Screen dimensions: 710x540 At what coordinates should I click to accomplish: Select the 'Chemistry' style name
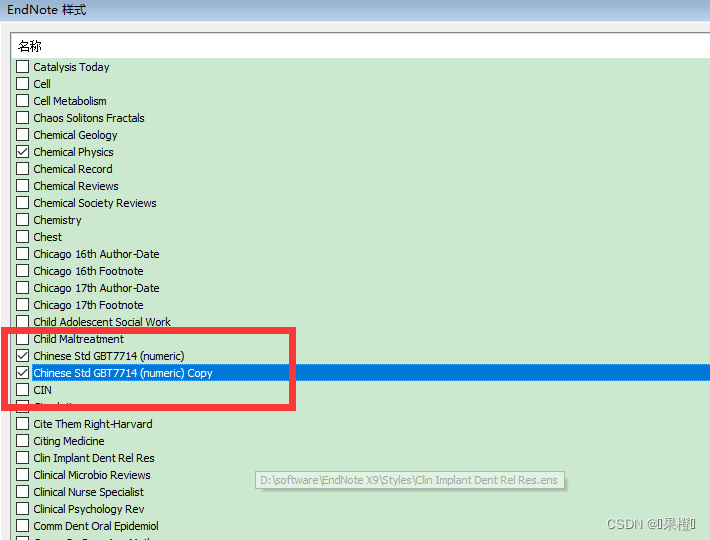(x=58, y=220)
